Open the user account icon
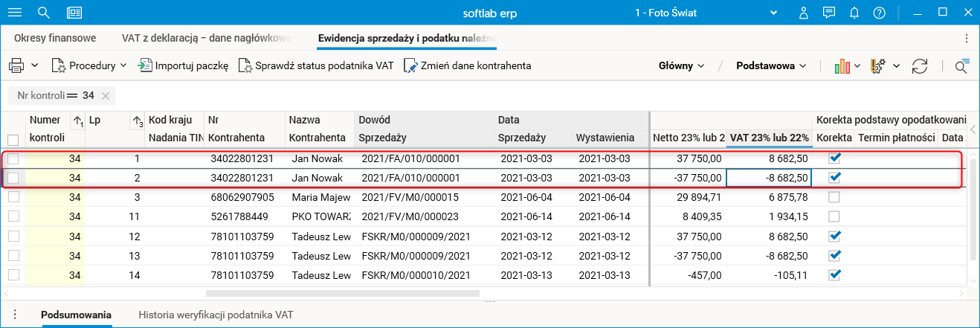 point(803,13)
